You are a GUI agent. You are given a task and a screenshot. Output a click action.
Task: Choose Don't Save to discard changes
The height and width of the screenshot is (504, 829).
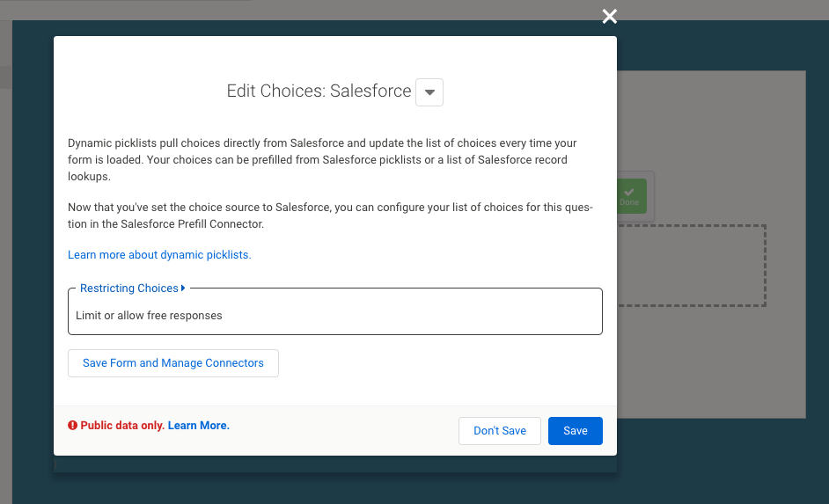point(500,431)
